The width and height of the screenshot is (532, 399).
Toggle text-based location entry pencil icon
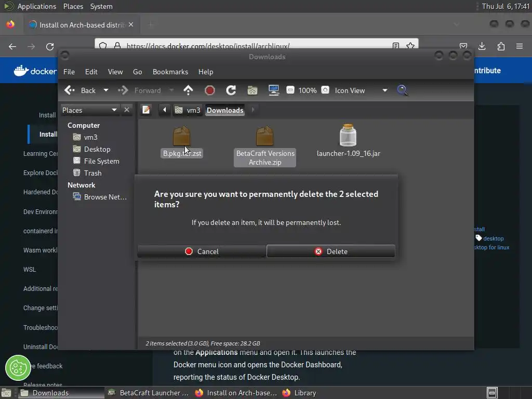(x=146, y=110)
